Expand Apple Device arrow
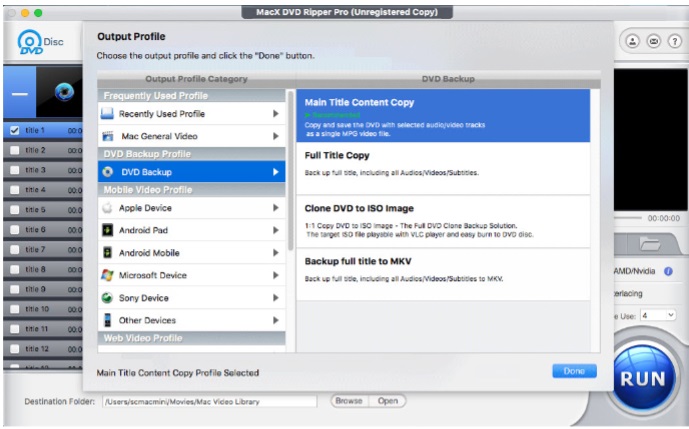The height and width of the screenshot is (429, 689). [x=276, y=207]
